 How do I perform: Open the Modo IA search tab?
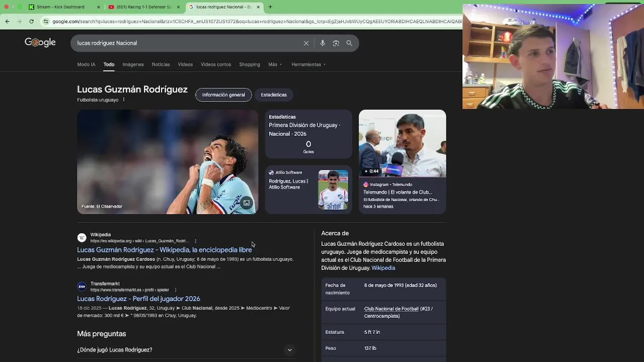(x=86, y=64)
